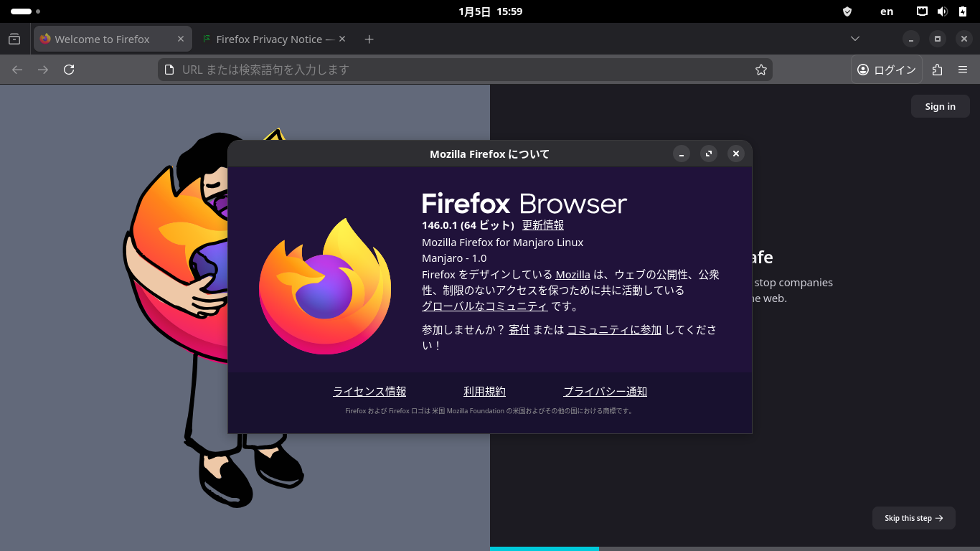This screenshot has width=980, height=551.
Task: Click the text Mozilla Firefox for Manjaro Linux
Action: pyautogui.click(x=502, y=242)
